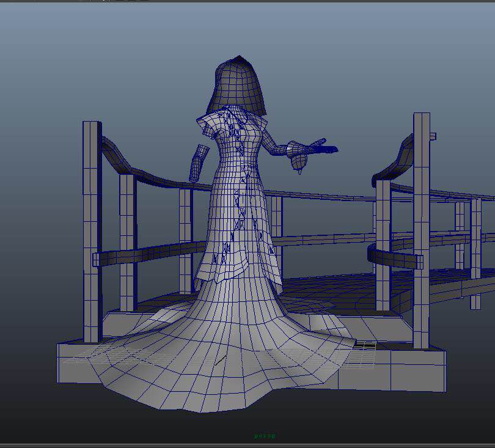Select the stone platform base at front right
Image resolution: width=495 pixels, height=448 pixels.
pos(392,369)
